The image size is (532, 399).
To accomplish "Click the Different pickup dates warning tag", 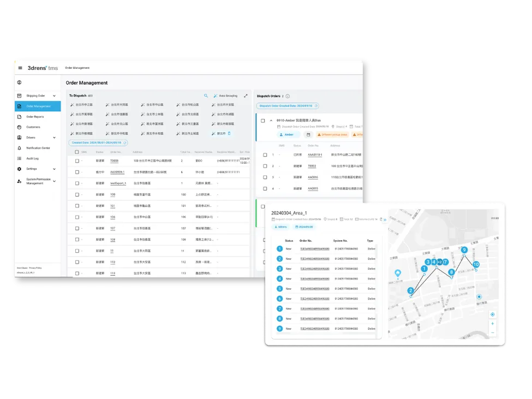I will (332, 135).
